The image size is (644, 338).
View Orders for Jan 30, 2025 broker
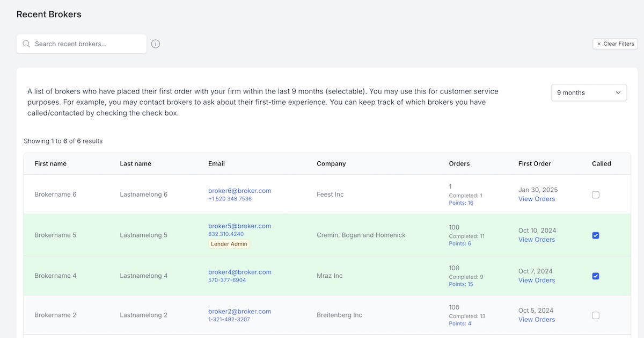(x=537, y=199)
